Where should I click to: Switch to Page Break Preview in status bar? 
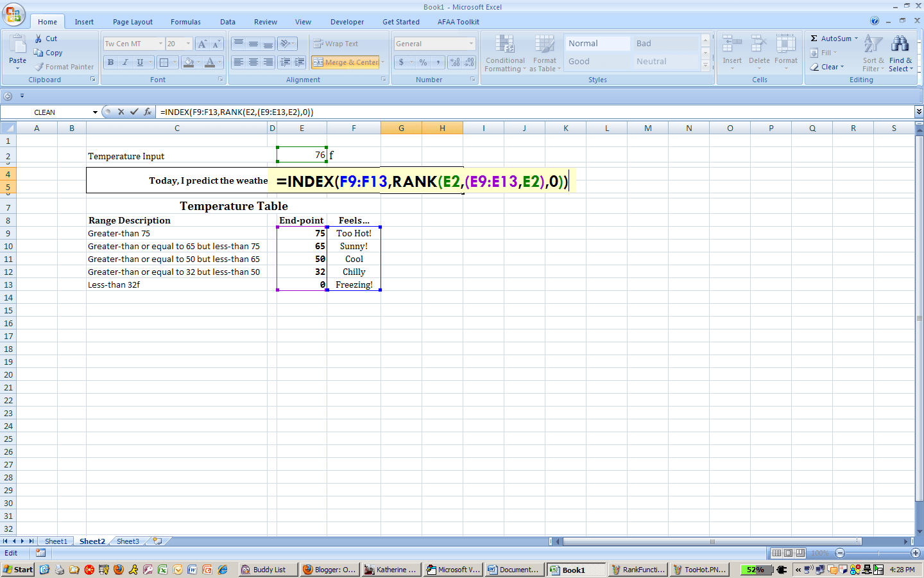tap(800, 553)
